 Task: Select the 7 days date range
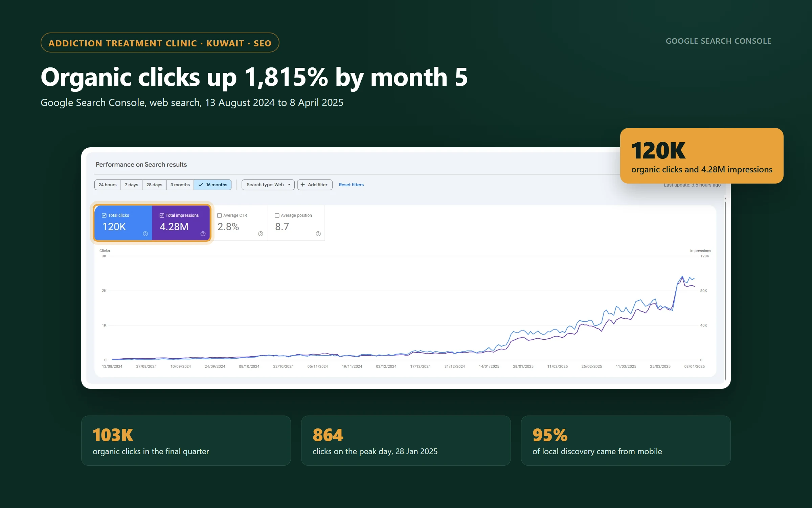[132, 185]
